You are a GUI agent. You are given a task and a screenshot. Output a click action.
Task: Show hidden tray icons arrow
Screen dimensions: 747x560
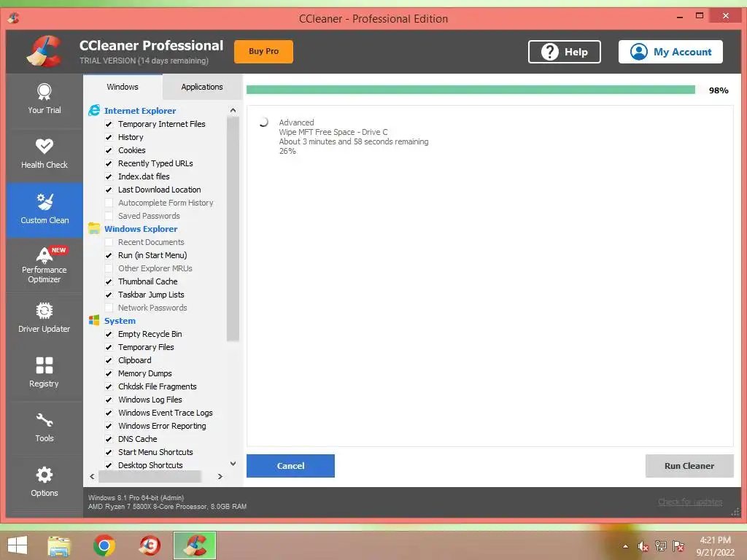click(x=625, y=546)
